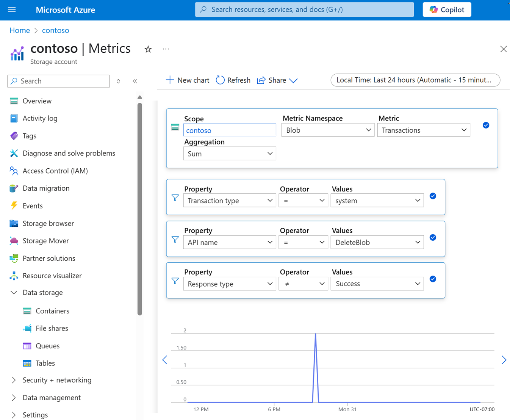Click the filter funnel icon beside Transaction type
The width and height of the screenshot is (510, 420).
175,197
